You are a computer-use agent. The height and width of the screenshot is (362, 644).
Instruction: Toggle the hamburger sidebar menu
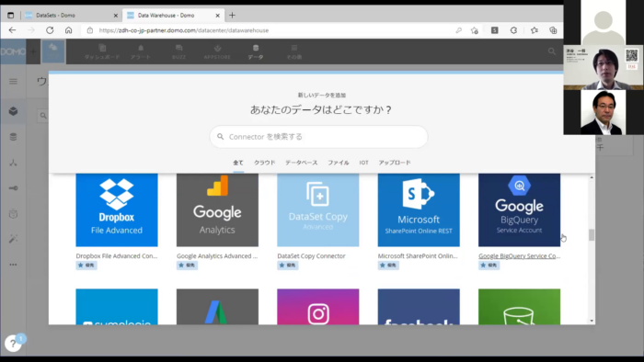[13, 82]
